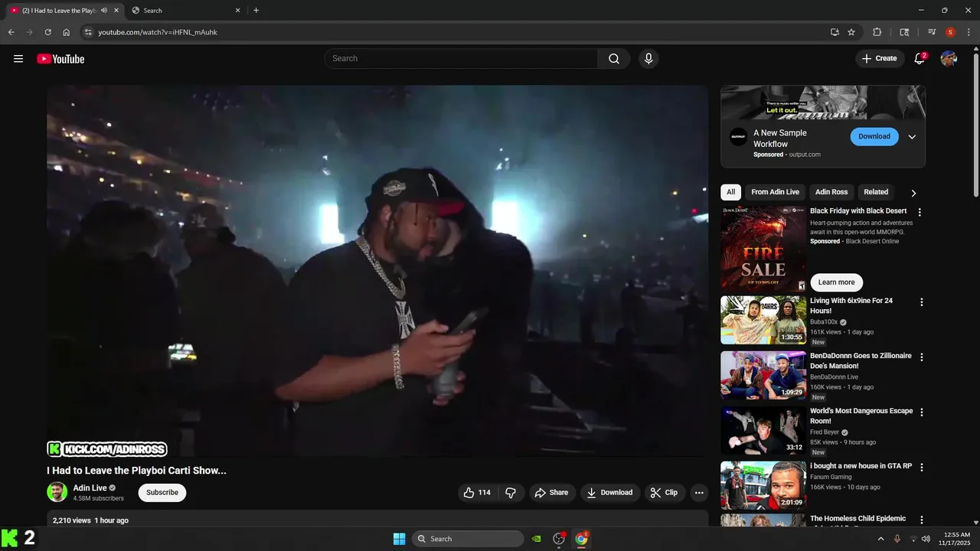Image resolution: width=980 pixels, height=551 pixels.
Task: Open i bought a new house thumbnail
Action: [763, 485]
